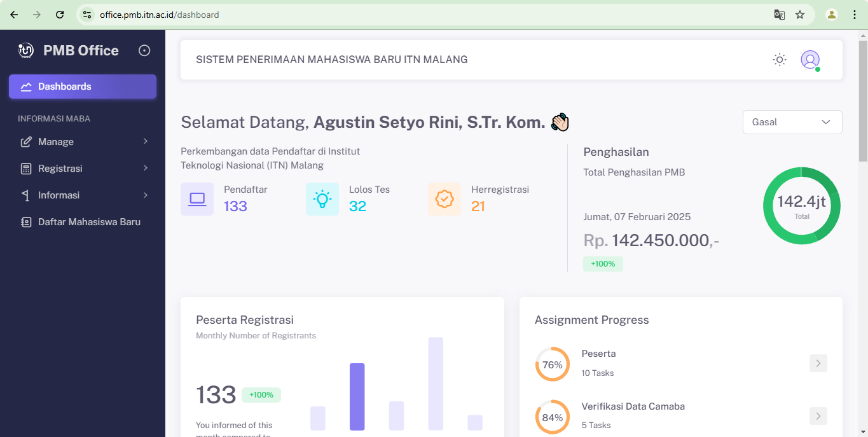Open Daftar Mahasiswa Baru page

pos(83,222)
